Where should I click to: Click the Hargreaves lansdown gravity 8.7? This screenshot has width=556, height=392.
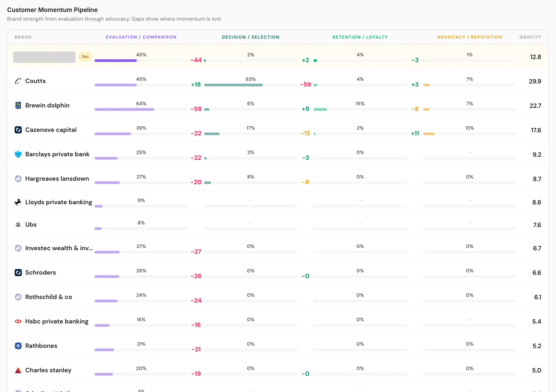[x=537, y=179]
